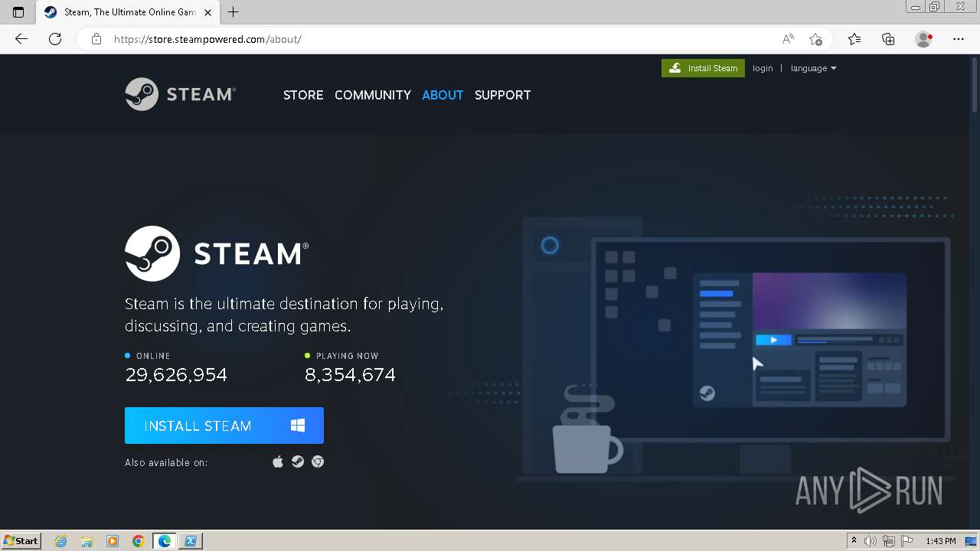Click the 'Also available on:' label
The width and height of the screenshot is (980, 551).
click(x=166, y=462)
